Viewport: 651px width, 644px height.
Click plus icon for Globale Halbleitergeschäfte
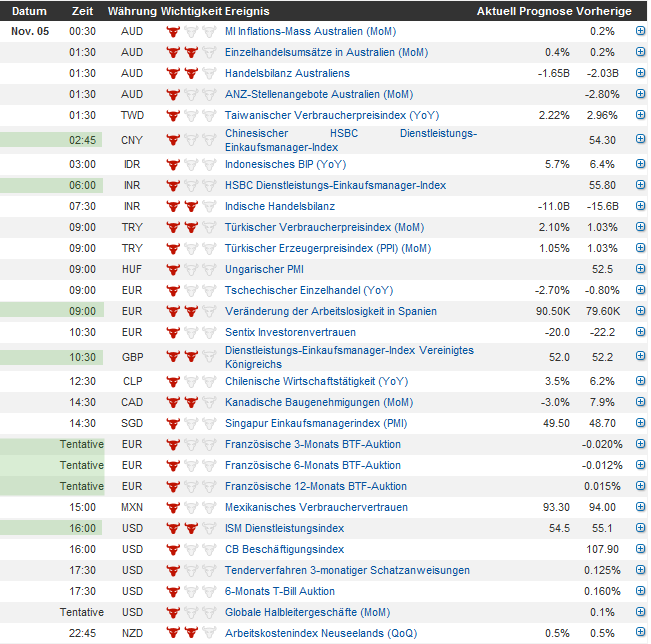pos(640,612)
